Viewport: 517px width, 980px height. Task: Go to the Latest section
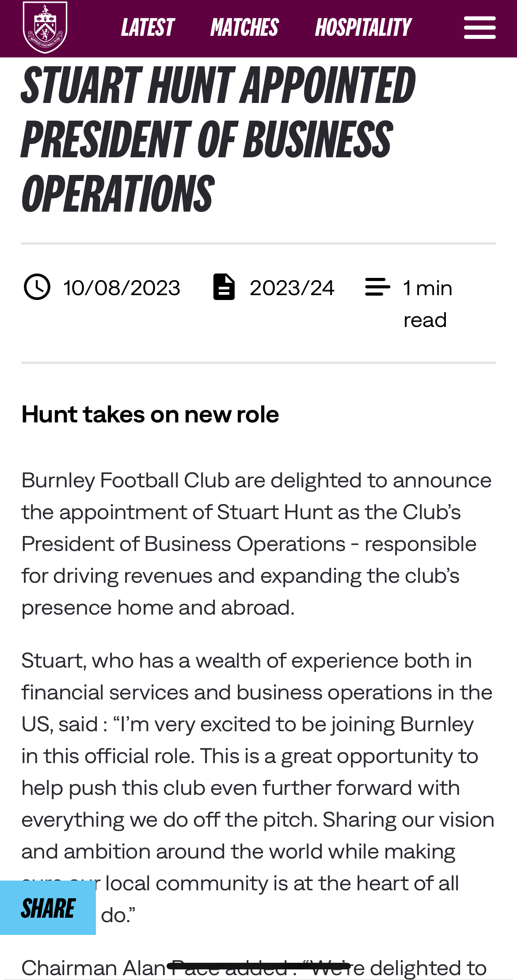(148, 28)
